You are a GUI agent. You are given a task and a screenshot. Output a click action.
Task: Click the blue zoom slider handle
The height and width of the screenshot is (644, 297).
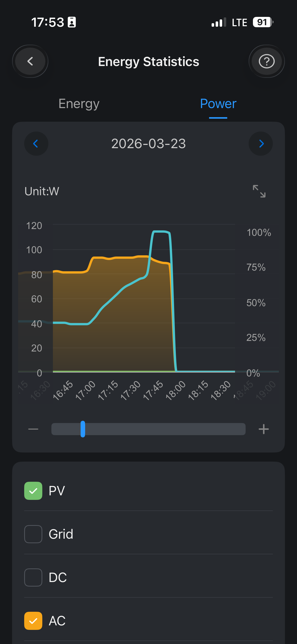(x=83, y=429)
